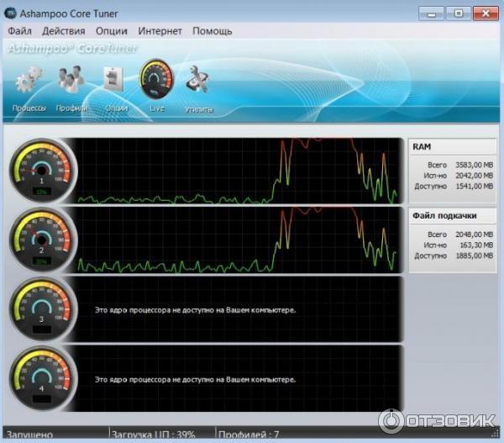Click the core 4 gauge dial
Image resolution: width=504 pixels, height=443 pixels.
42,378
